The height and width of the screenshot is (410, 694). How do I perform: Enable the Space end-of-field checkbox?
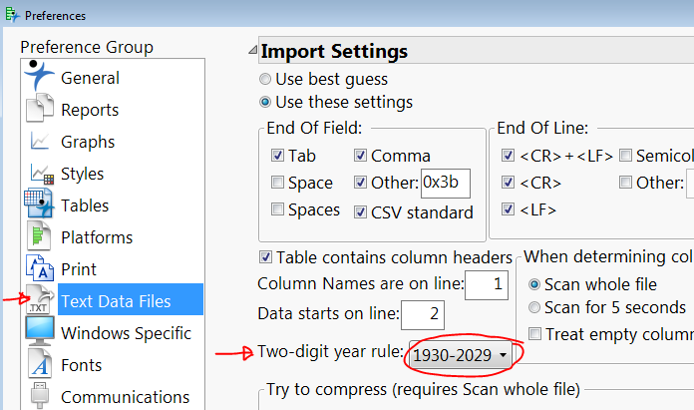point(277,183)
